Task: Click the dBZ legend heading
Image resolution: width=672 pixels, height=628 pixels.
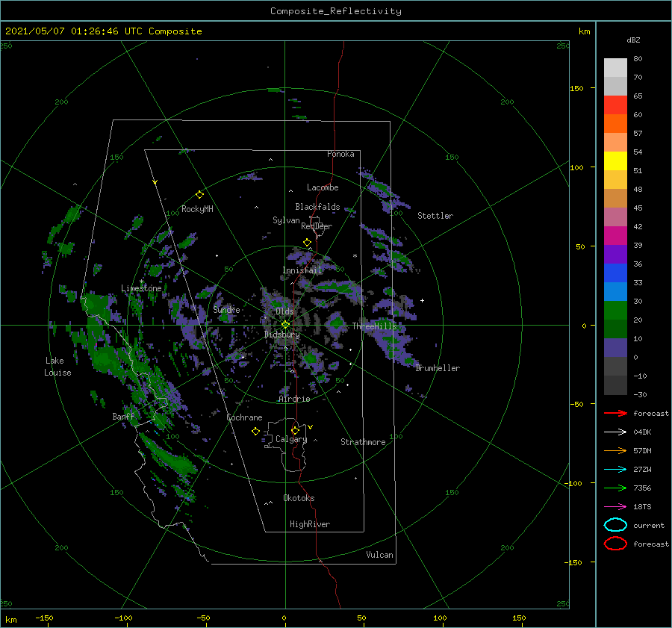Action: 633,40
